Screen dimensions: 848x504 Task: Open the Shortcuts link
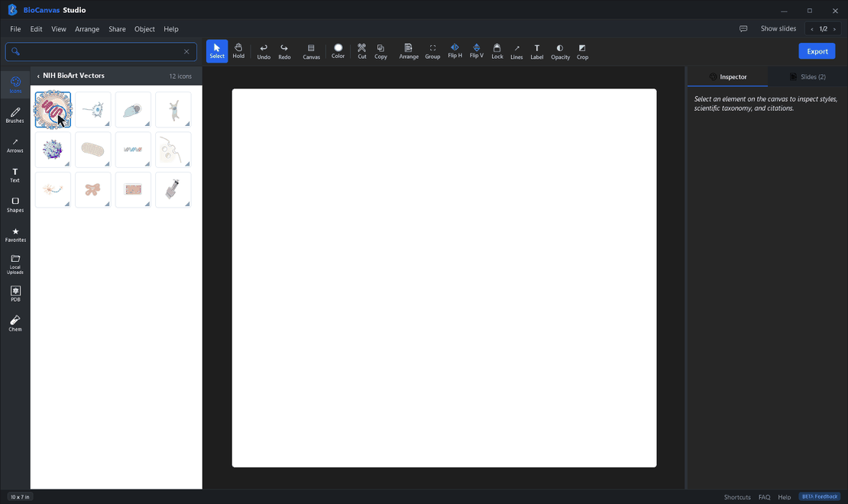pos(737,497)
